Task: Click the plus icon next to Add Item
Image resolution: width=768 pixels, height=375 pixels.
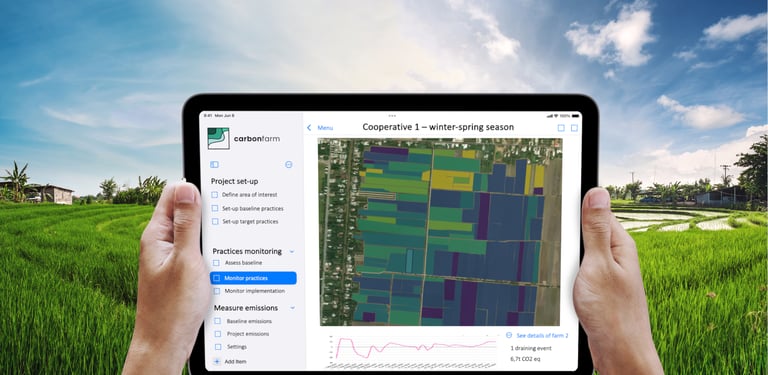Action: 217,361
